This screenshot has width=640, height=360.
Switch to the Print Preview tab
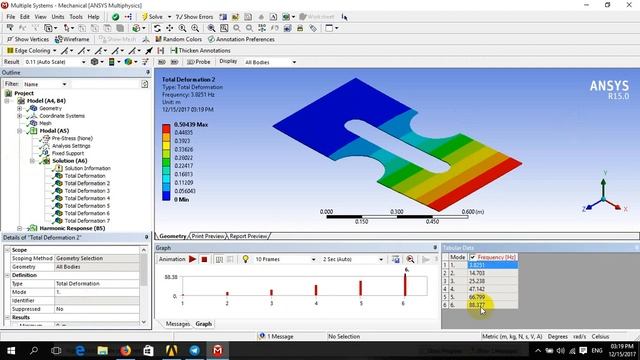pos(208,236)
